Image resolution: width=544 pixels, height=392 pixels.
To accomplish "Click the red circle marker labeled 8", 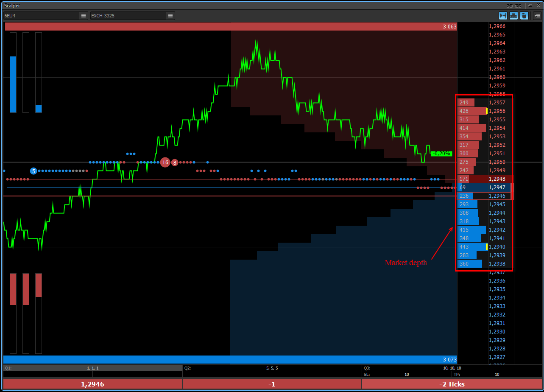I will point(174,162).
